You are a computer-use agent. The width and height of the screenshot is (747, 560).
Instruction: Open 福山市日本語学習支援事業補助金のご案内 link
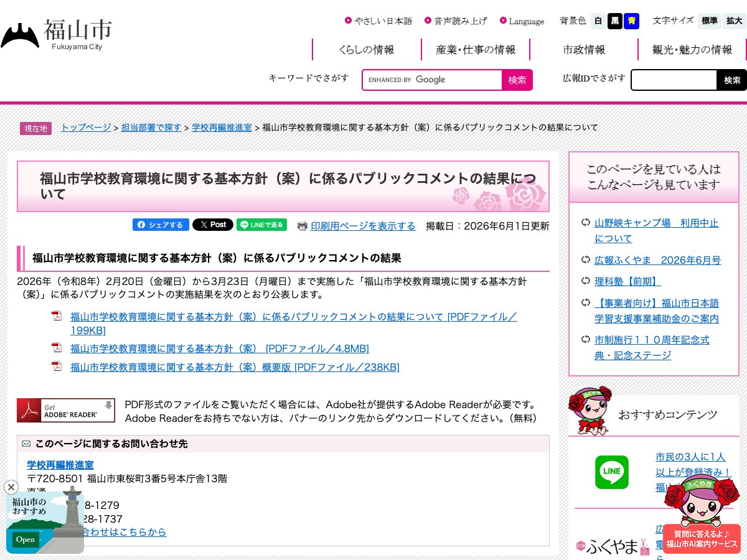(657, 311)
